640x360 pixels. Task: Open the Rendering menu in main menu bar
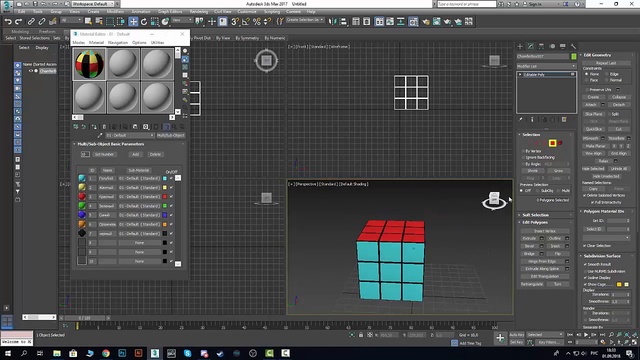click(199, 11)
